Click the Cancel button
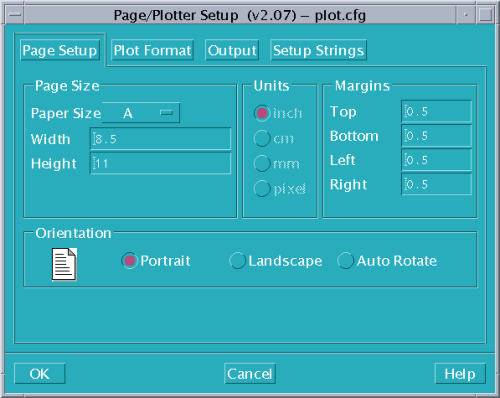 pos(250,374)
